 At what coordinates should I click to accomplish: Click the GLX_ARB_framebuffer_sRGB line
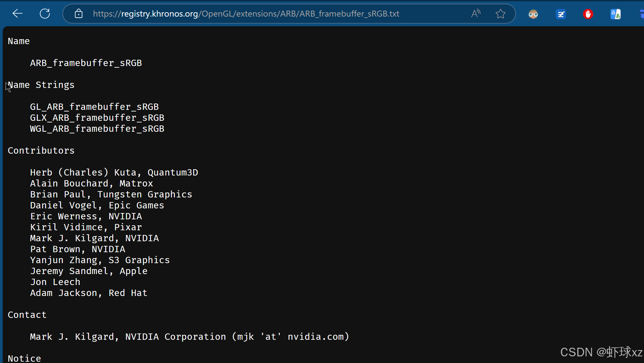pyautogui.click(x=97, y=118)
